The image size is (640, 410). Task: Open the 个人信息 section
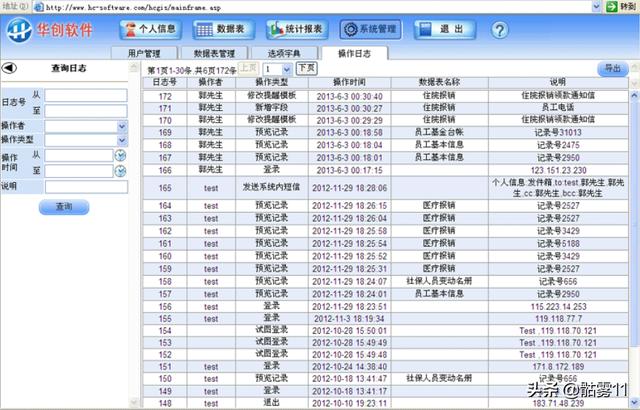151,29
